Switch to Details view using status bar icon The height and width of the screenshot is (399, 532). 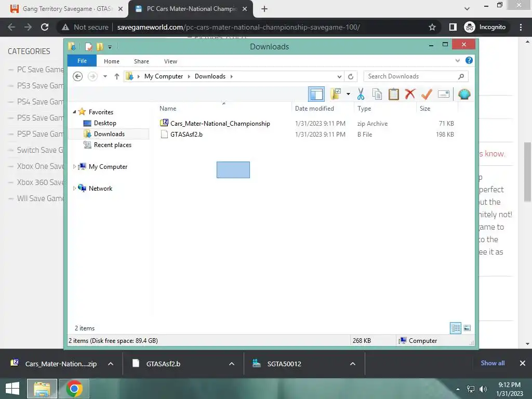(455, 328)
